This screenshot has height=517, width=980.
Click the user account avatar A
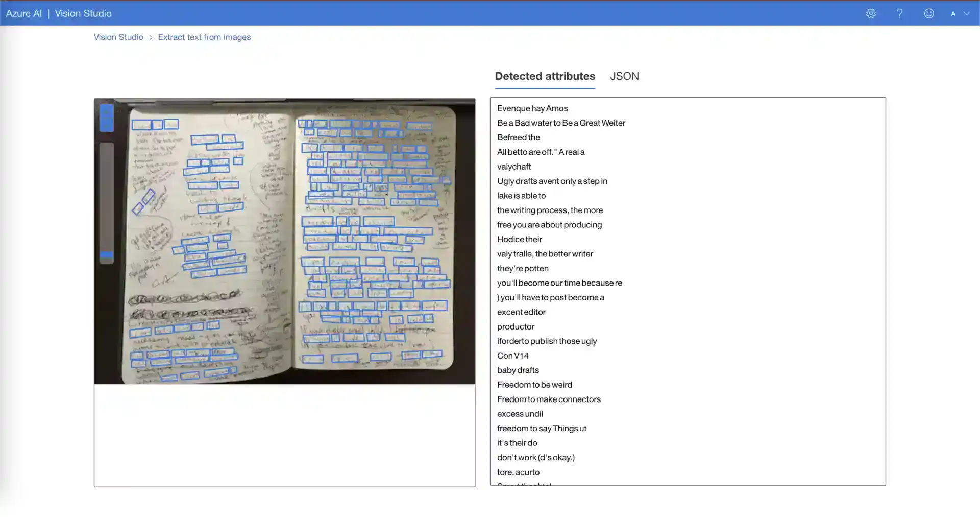(953, 14)
